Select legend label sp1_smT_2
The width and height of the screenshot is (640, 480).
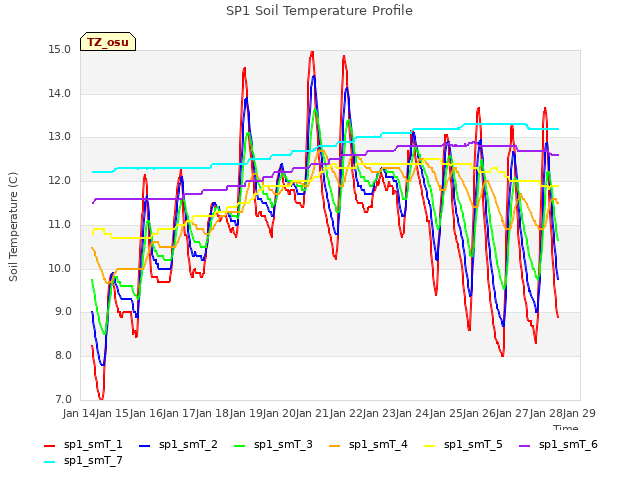tap(188, 444)
